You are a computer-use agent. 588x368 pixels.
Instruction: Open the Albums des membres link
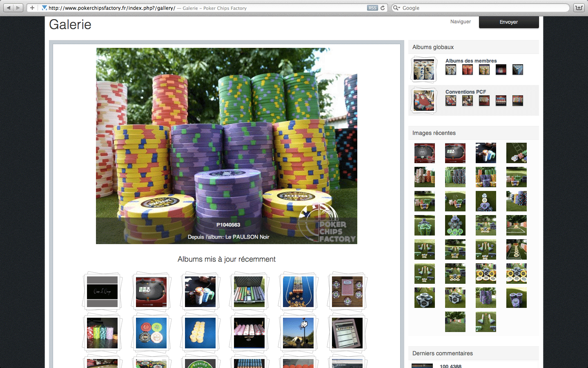(471, 61)
